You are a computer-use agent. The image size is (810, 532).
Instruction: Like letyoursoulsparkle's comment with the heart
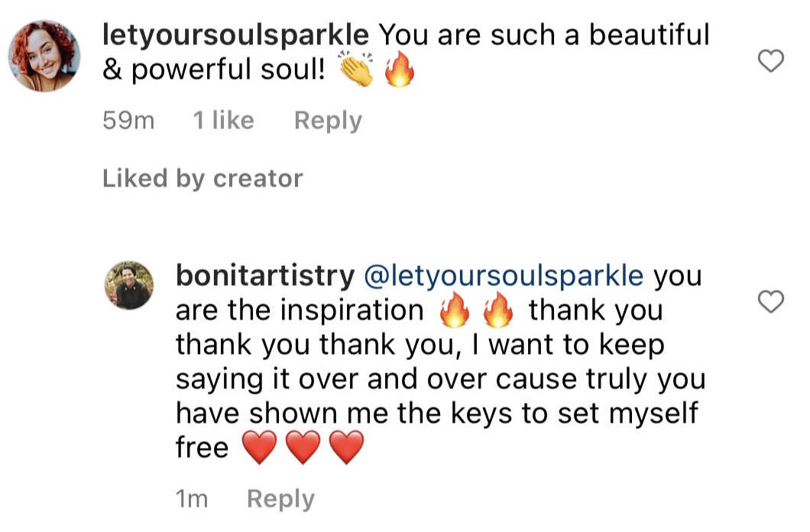pyautogui.click(x=770, y=60)
